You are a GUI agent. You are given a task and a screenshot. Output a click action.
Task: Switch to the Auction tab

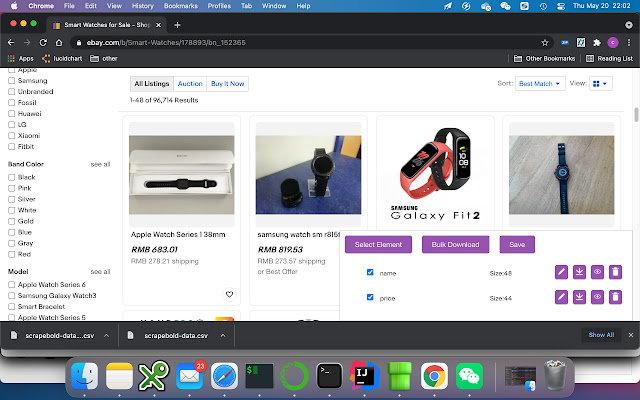(190, 84)
